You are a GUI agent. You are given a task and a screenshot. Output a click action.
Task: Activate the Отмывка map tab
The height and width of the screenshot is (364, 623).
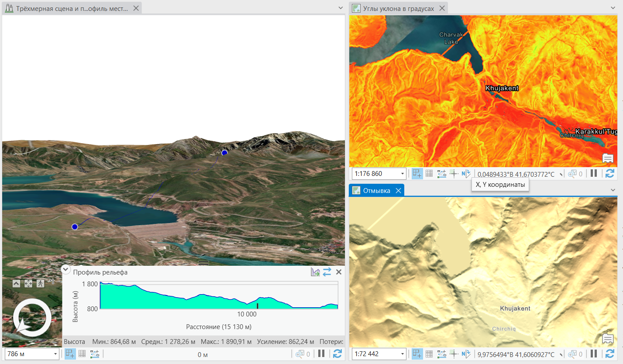[x=376, y=191]
